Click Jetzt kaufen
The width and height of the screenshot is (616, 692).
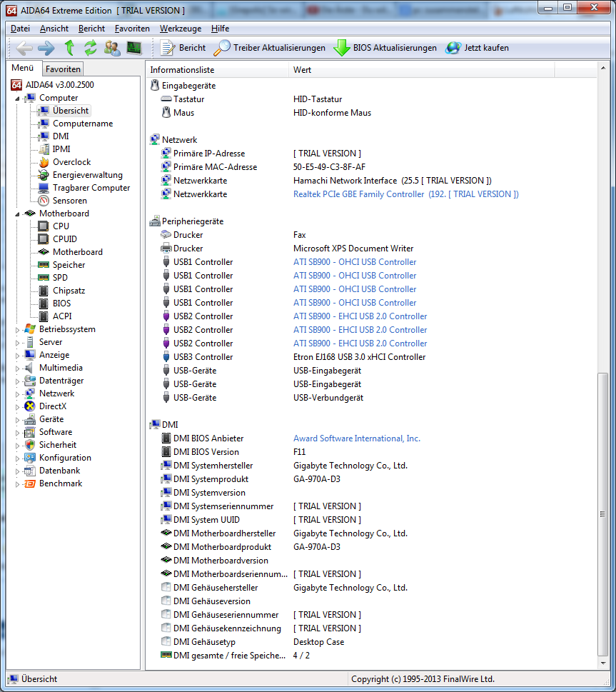[x=477, y=48]
